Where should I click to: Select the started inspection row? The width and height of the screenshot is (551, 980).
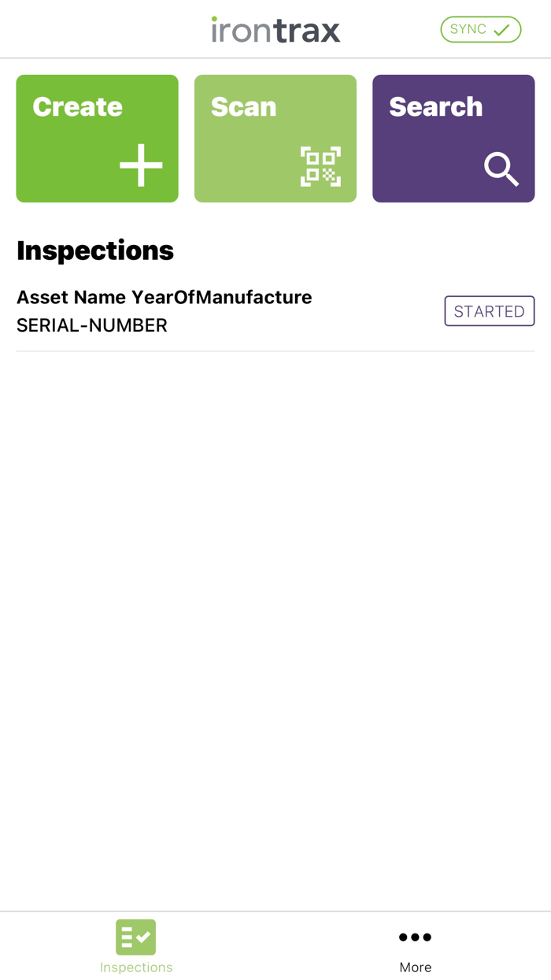click(x=236, y=310)
